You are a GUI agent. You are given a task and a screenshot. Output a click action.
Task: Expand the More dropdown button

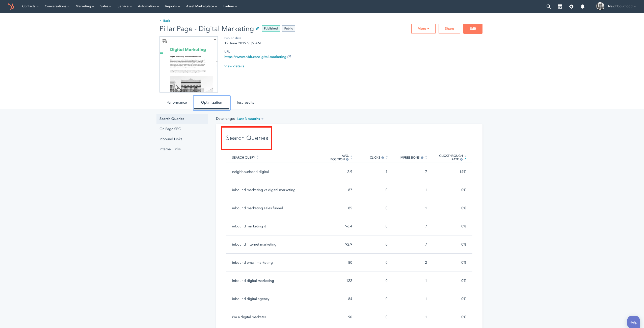tap(423, 28)
